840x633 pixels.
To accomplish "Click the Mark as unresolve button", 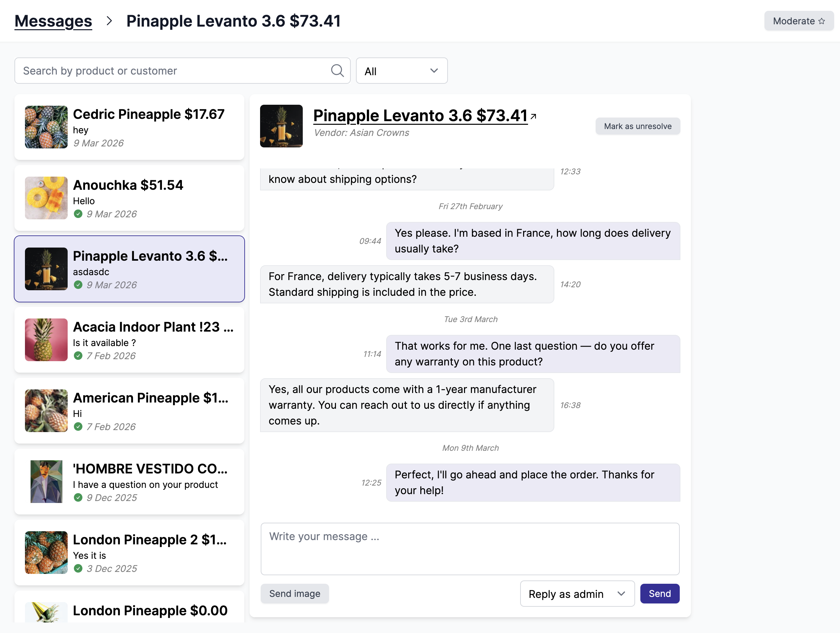I will [638, 126].
